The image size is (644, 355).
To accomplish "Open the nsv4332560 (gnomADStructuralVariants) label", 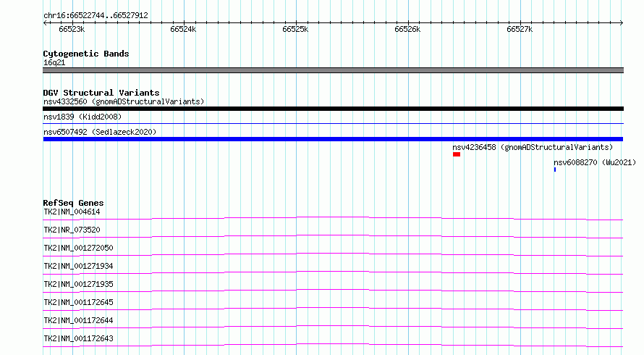I will click(x=124, y=101).
